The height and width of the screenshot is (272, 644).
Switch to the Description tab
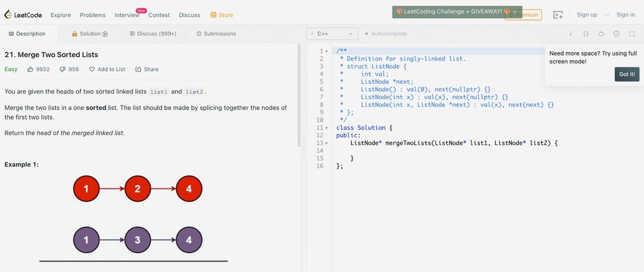[x=27, y=33]
